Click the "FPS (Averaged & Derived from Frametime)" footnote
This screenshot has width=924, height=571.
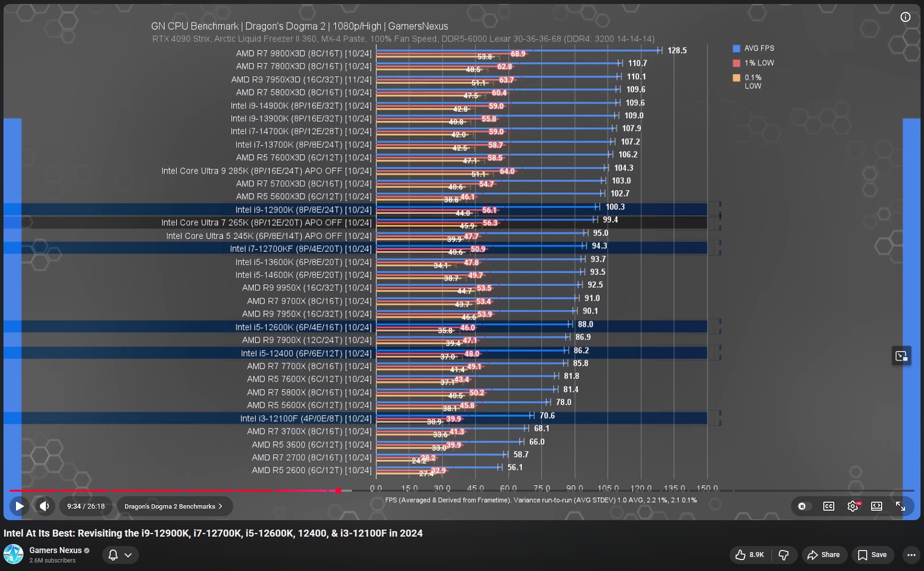(541, 500)
